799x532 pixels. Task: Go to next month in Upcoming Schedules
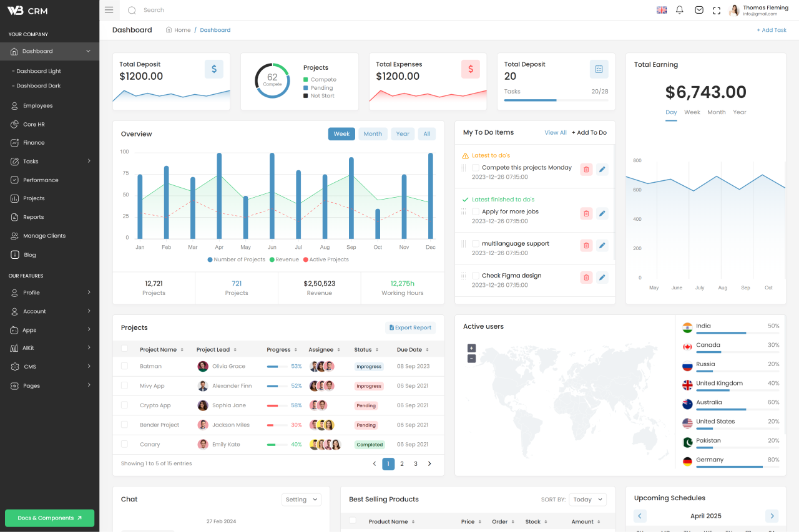coord(772,516)
